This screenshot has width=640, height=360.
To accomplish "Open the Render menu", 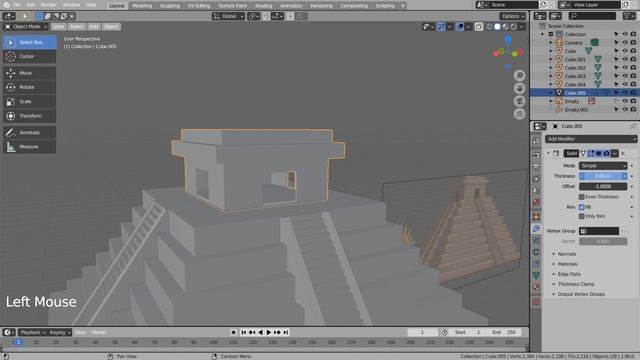I will tap(48, 5).
